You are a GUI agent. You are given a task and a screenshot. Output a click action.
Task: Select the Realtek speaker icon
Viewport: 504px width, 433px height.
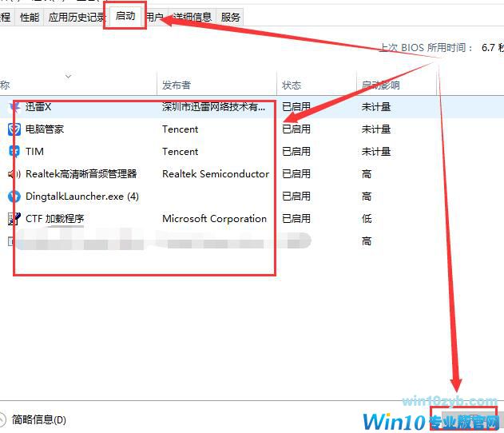(14, 174)
